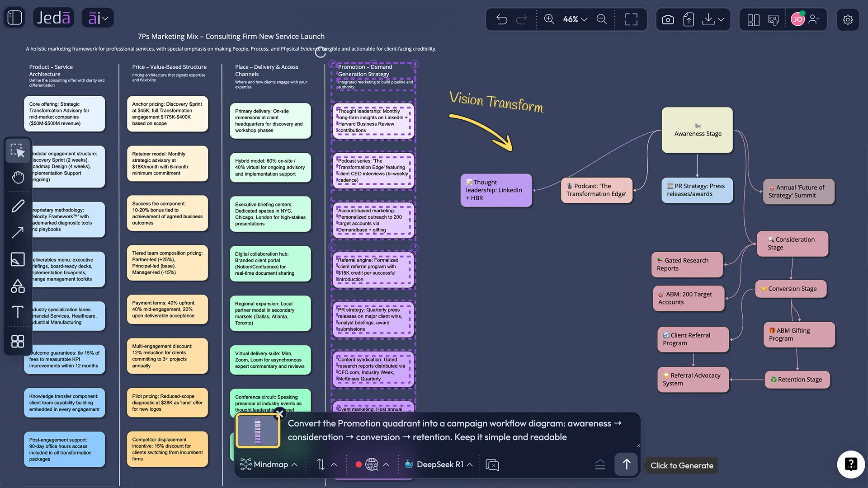Image resolution: width=868 pixels, height=488 pixels.
Task: Select the Gated Research Reports node
Action: tap(687, 264)
